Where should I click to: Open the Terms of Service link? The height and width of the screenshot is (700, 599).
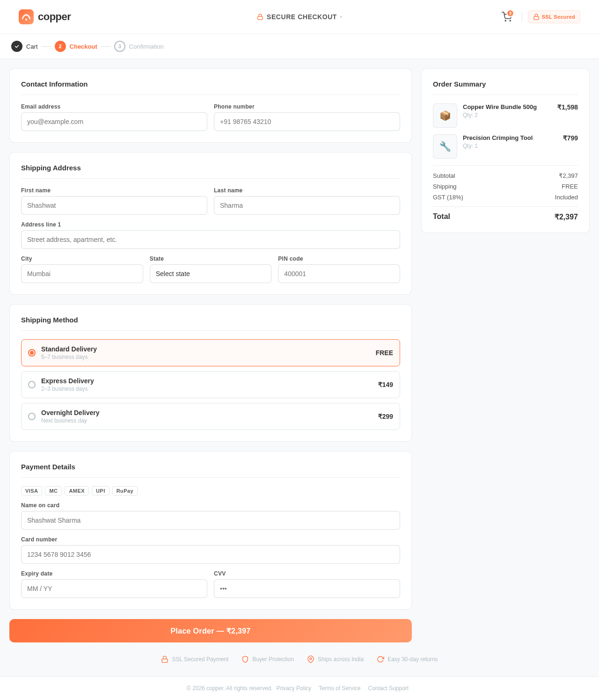[x=340, y=688]
